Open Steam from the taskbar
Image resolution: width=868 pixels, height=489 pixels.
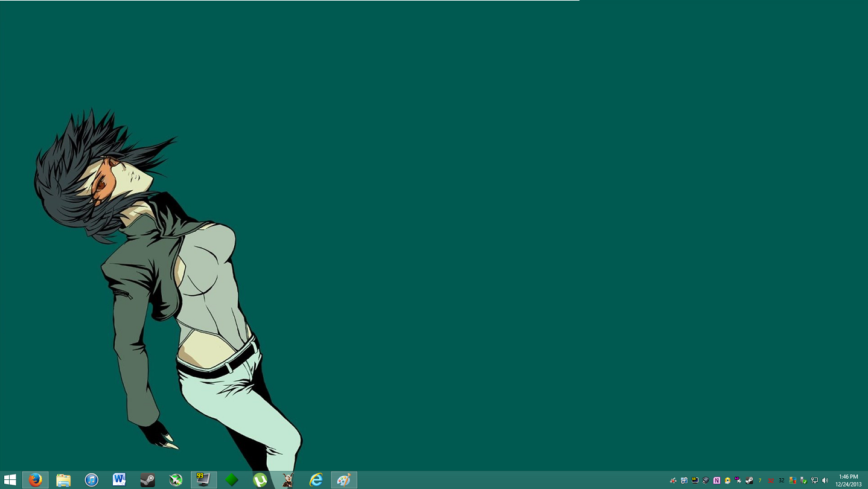(x=147, y=480)
